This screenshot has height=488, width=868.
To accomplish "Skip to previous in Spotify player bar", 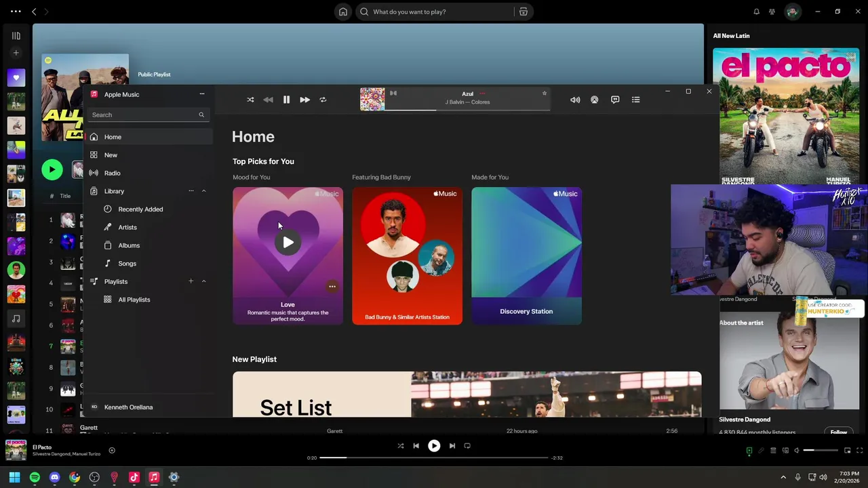I will click(x=416, y=446).
